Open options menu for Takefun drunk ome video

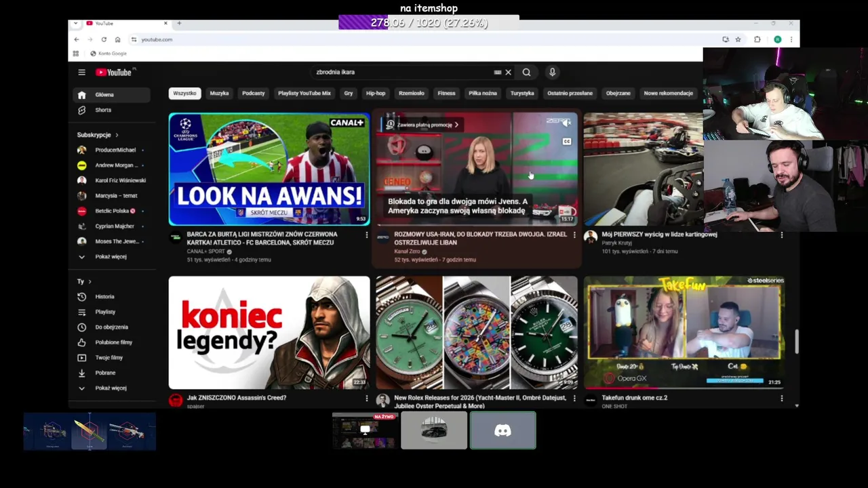click(x=782, y=399)
